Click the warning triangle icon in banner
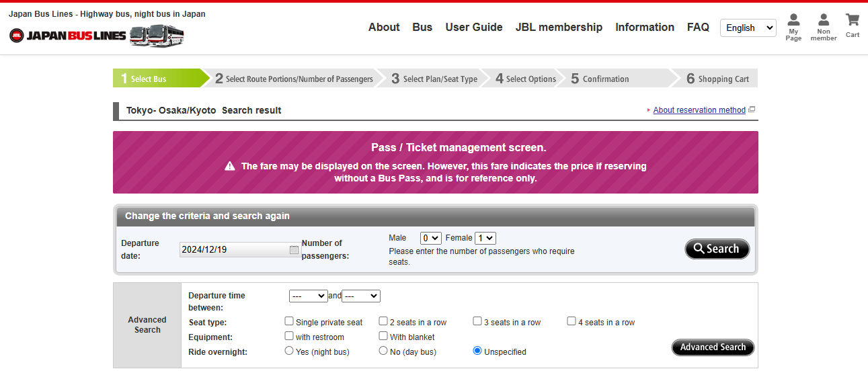Screen dimensions: 868x373 pos(230,166)
